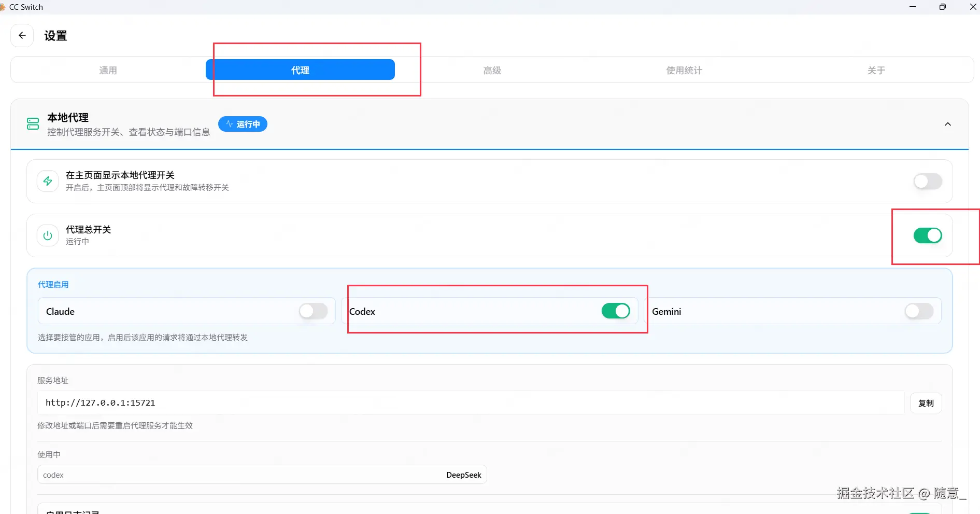The height and width of the screenshot is (514, 980).
Task: Click the local proxy server icon
Action: coord(33,124)
